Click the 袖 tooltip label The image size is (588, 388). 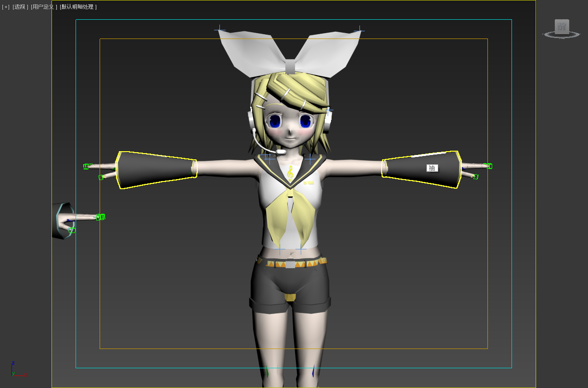click(432, 168)
